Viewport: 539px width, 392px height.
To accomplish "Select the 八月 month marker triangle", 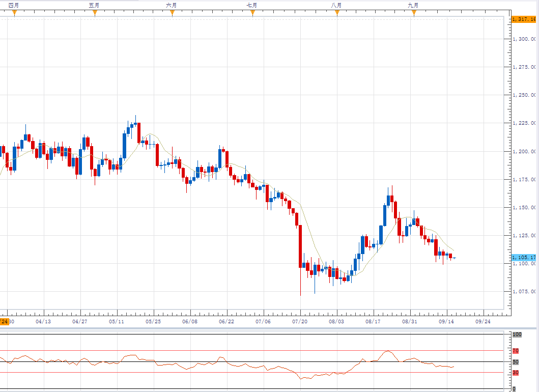I will [x=337, y=13].
